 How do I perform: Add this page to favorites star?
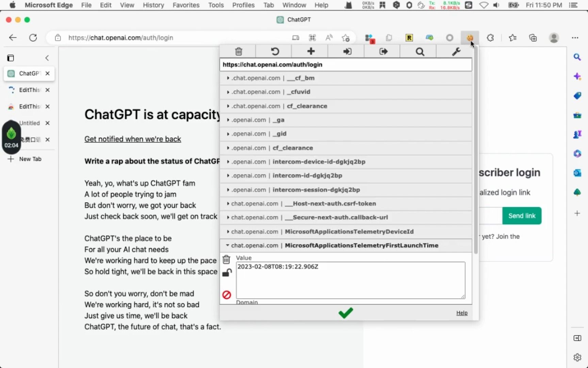346,38
